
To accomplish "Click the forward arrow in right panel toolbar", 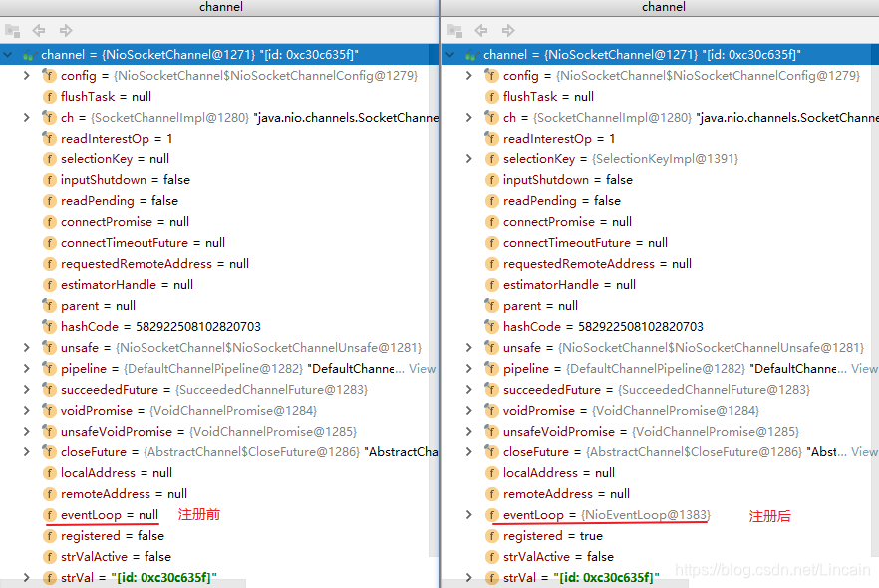I will [508, 30].
